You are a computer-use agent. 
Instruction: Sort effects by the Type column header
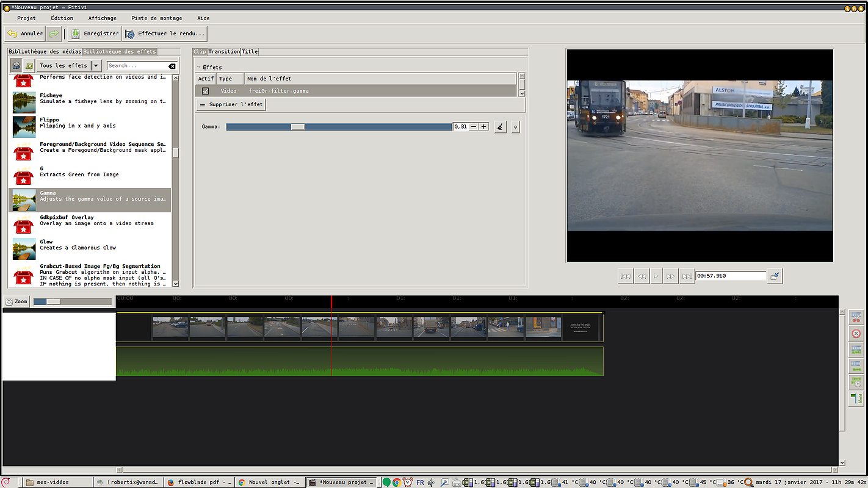230,79
